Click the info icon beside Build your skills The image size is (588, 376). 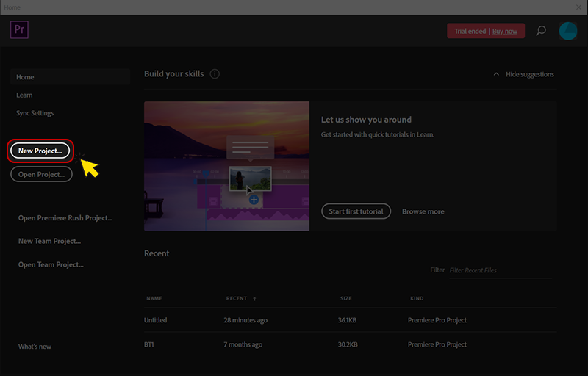pyautogui.click(x=215, y=74)
